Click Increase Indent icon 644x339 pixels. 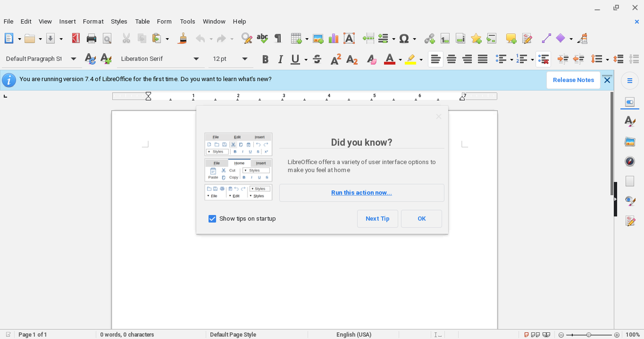563,59
